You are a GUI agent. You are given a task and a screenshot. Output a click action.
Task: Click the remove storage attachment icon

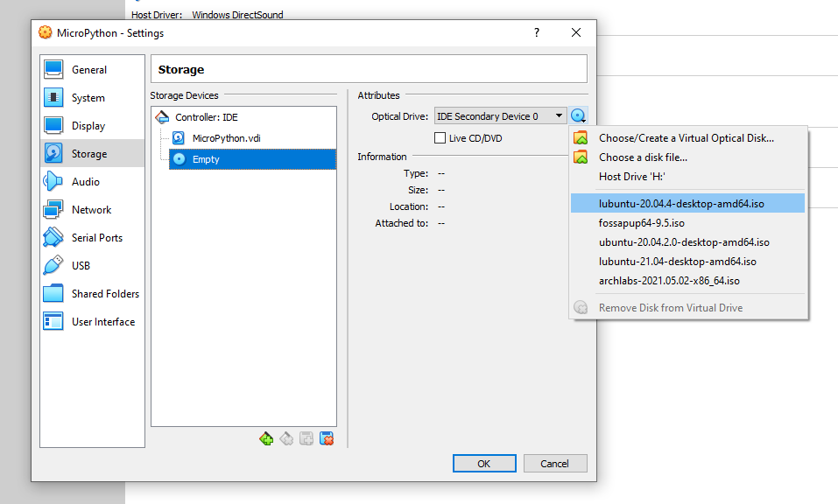coord(327,439)
